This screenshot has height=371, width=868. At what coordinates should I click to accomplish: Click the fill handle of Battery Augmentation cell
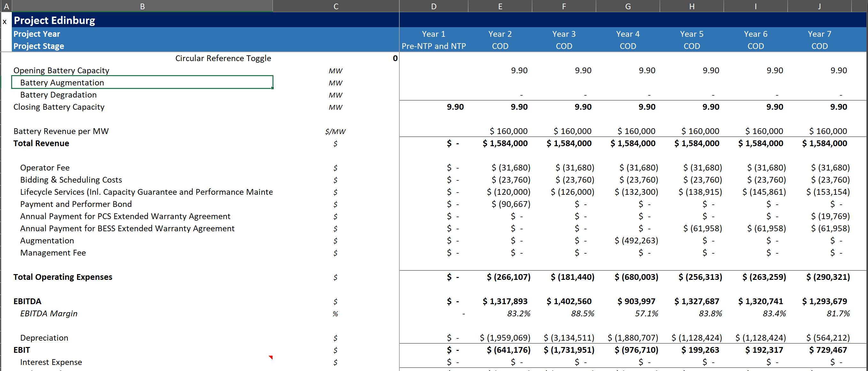[272, 88]
